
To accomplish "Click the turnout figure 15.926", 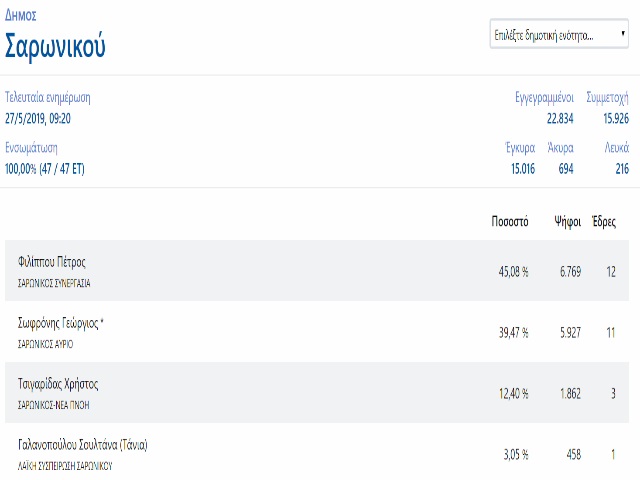I will 616,118.
